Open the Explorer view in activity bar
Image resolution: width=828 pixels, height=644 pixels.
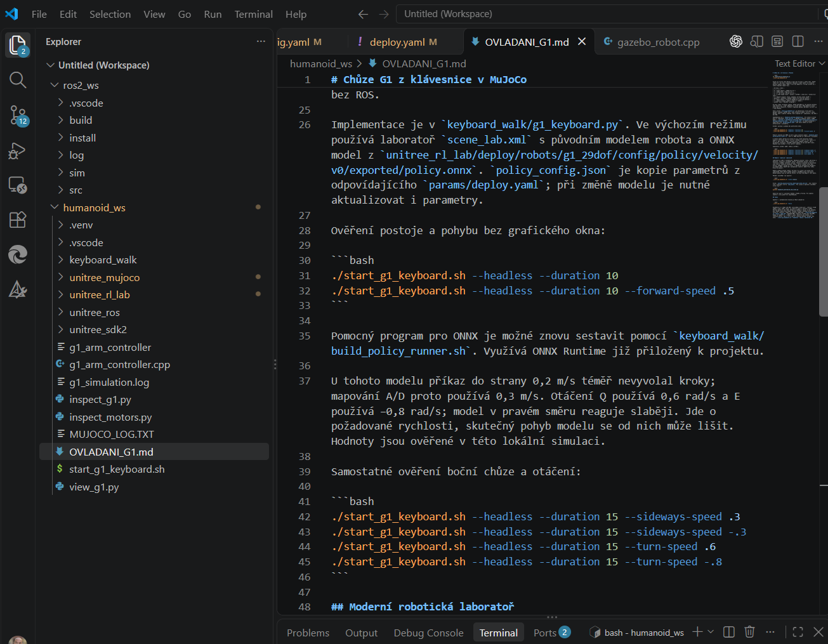point(17,44)
